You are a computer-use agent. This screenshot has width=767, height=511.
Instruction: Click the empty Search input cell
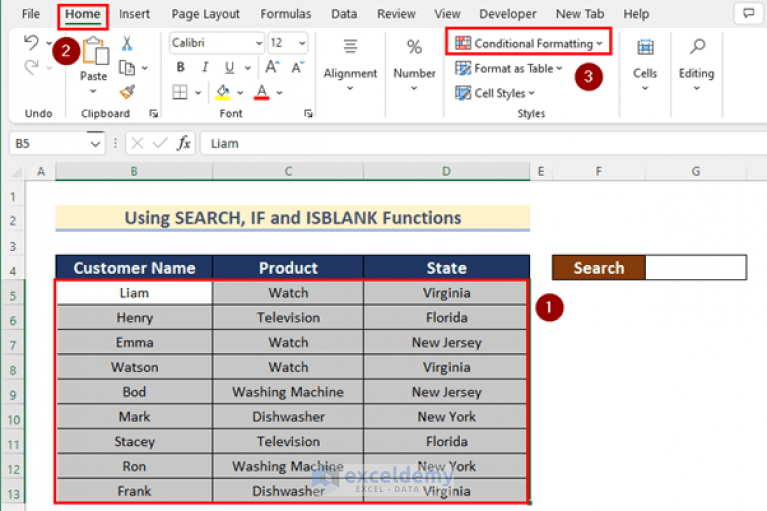[x=696, y=267]
